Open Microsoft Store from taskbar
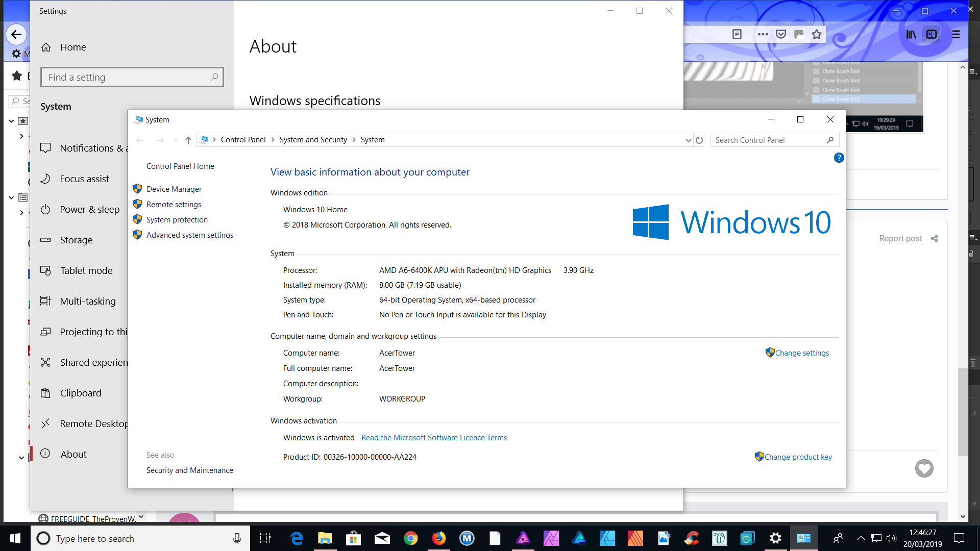980x551 pixels. pyautogui.click(x=353, y=538)
